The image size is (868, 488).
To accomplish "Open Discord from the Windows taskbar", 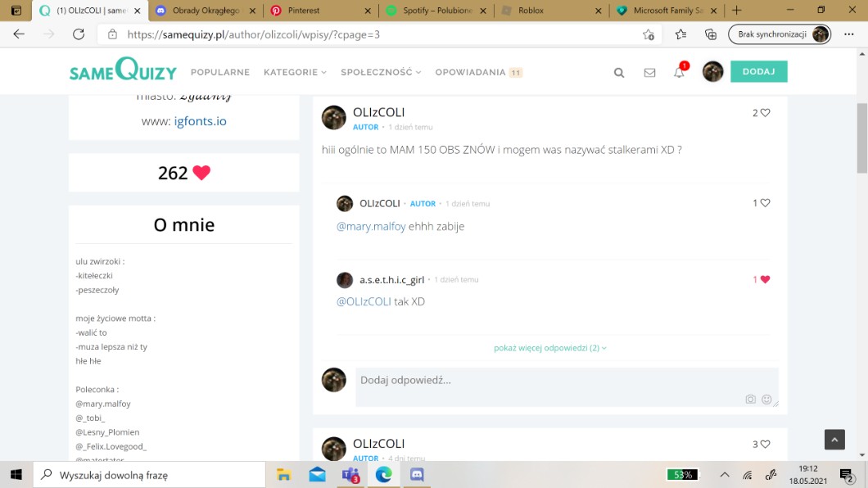I will point(416,475).
